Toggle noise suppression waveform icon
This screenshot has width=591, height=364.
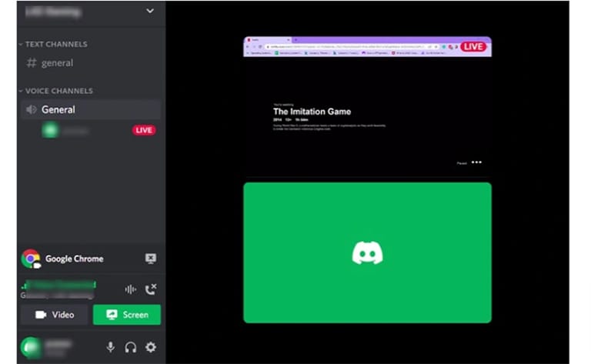130,289
